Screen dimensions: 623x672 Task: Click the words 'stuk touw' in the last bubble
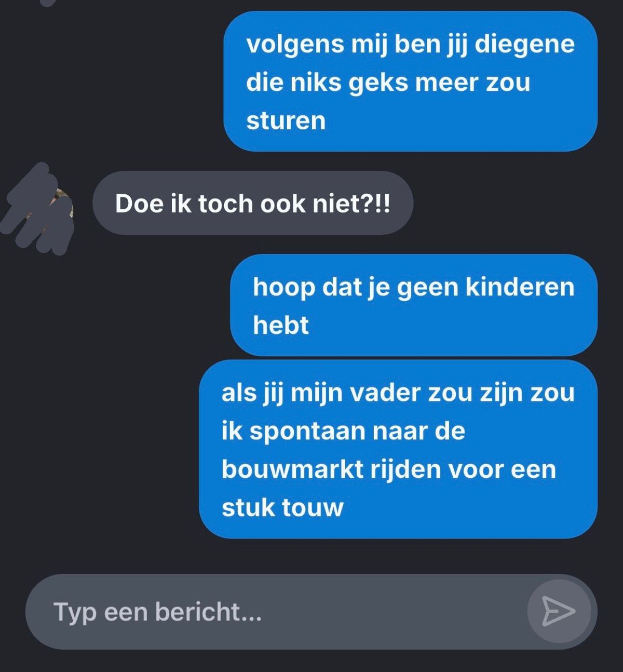click(x=282, y=507)
